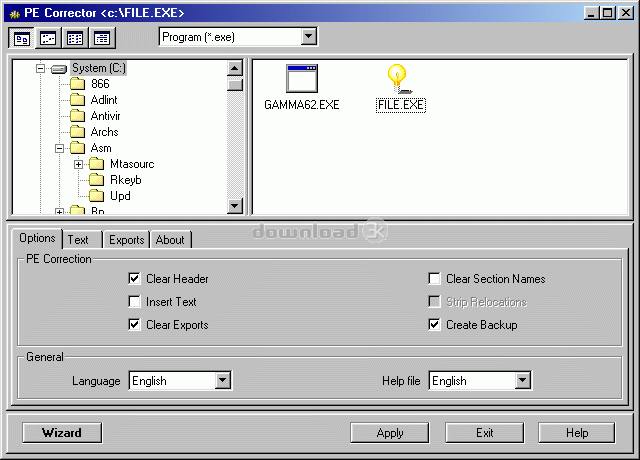Click the Antivir folder icon

[x=77, y=116]
